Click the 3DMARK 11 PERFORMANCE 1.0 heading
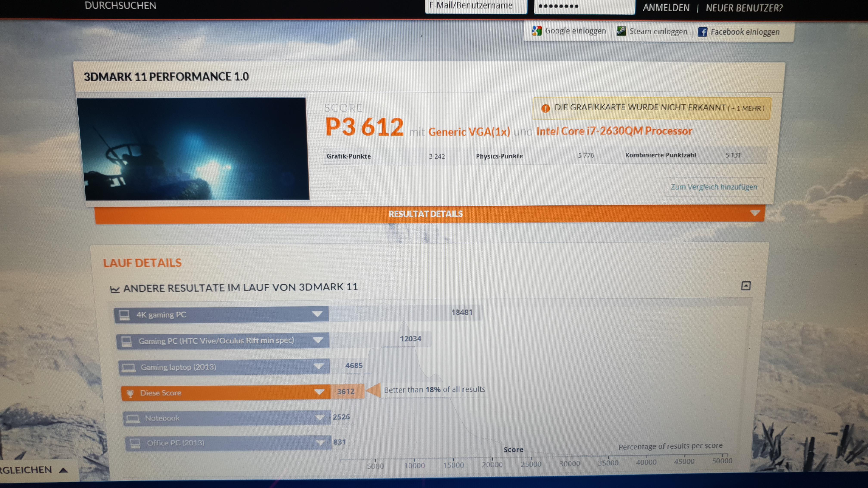The image size is (868, 488). click(x=166, y=77)
